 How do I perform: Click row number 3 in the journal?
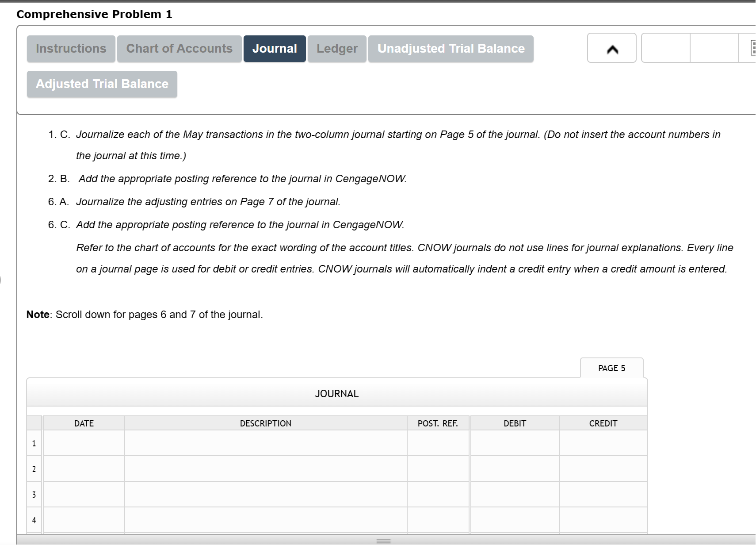(34, 494)
